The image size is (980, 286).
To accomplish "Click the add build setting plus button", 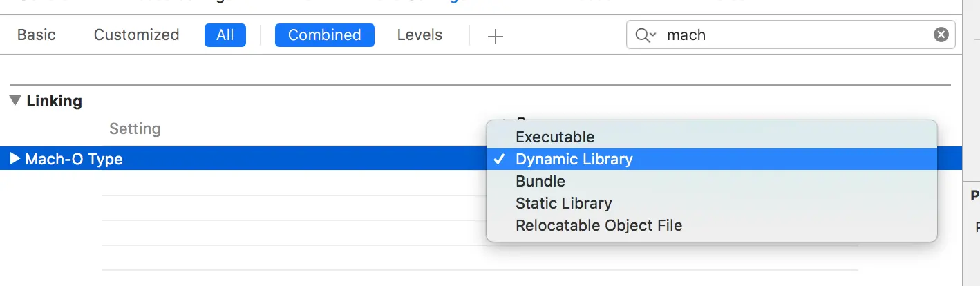I will click(495, 37).
